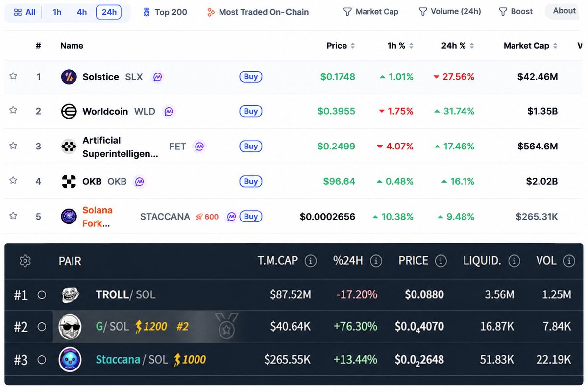The image size is (588, 392).
Task: Click the Name column header
Action: (x=72, y=46)
